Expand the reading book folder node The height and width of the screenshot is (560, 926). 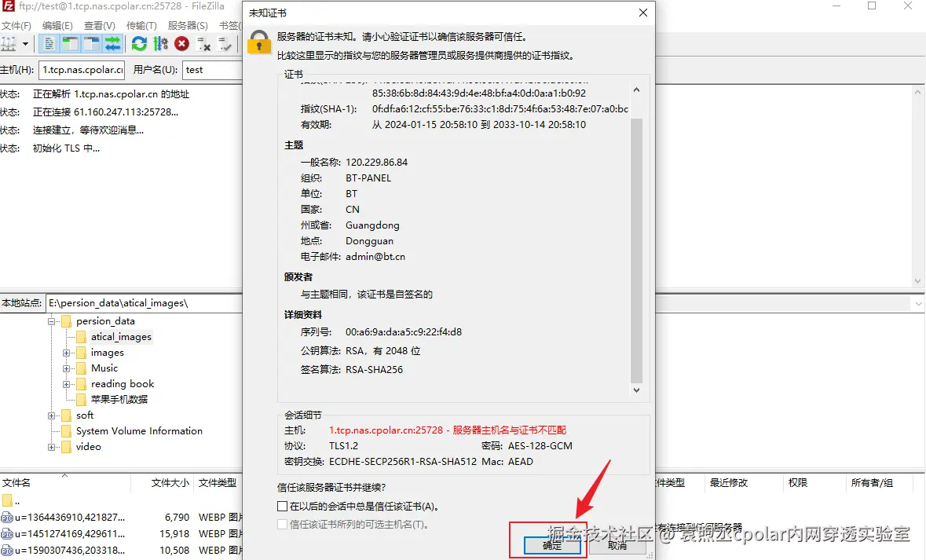click(66, 384)
